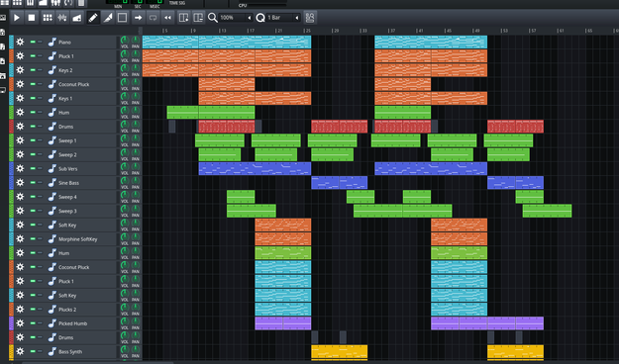The image size is (619, 364).
Task: Click the double-arrow return-on-stop button
Action: [167, 18]
